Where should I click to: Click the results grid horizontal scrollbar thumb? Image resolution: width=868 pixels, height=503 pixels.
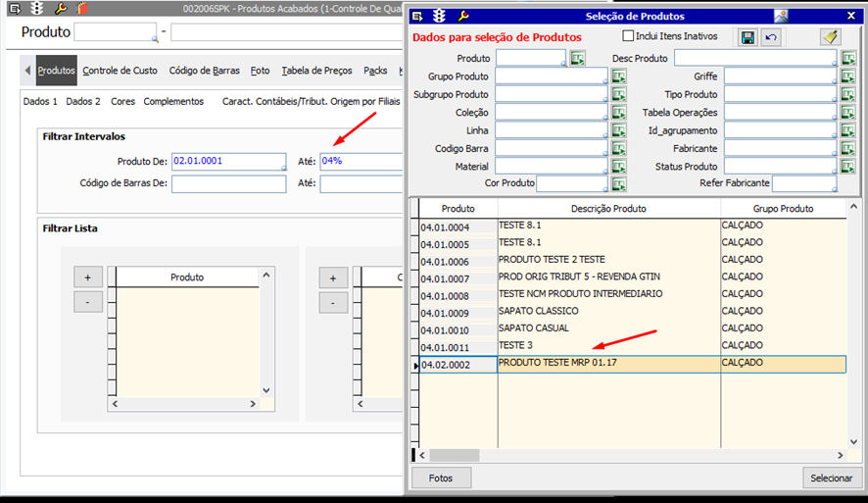(455, 455)
